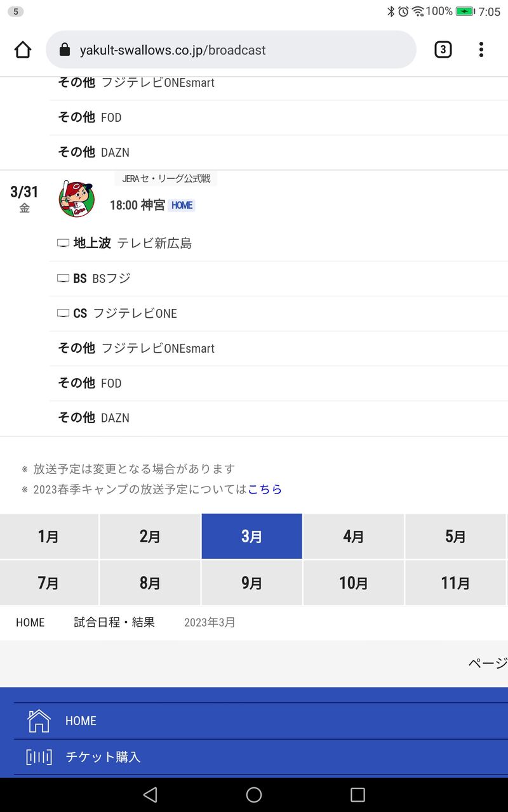This screenshot has height=812, width=508.
Task: Open チケット購入 footer menu item
Action: tap(103, 757)
